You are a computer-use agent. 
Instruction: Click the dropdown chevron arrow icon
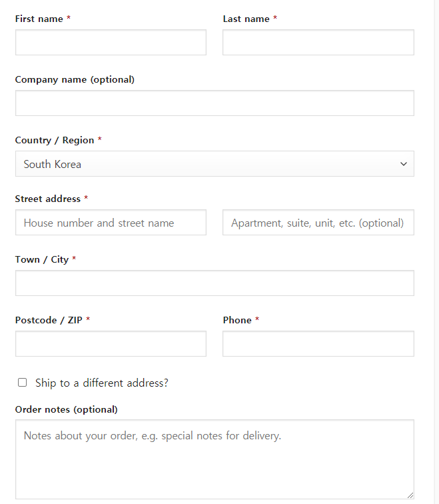404,164
